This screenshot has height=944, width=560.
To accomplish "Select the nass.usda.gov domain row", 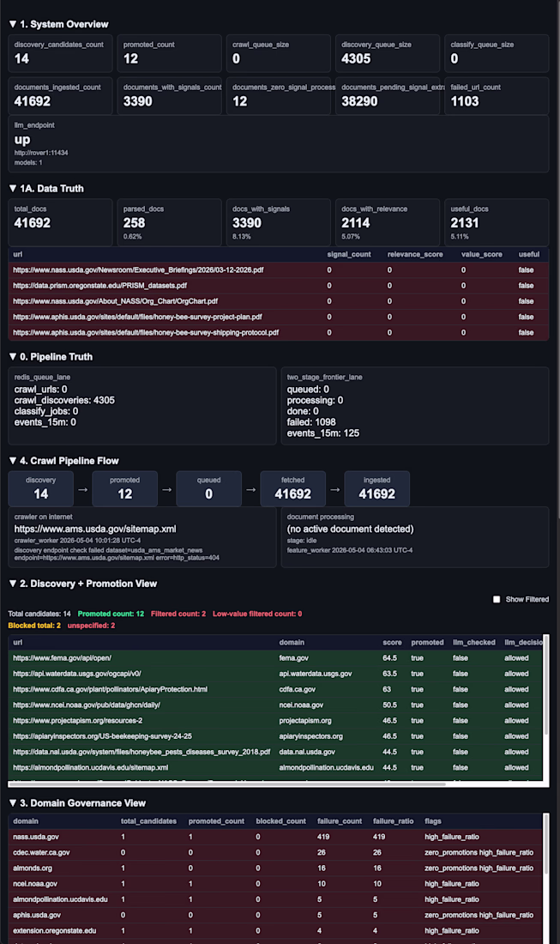I will tap(275, 837).
